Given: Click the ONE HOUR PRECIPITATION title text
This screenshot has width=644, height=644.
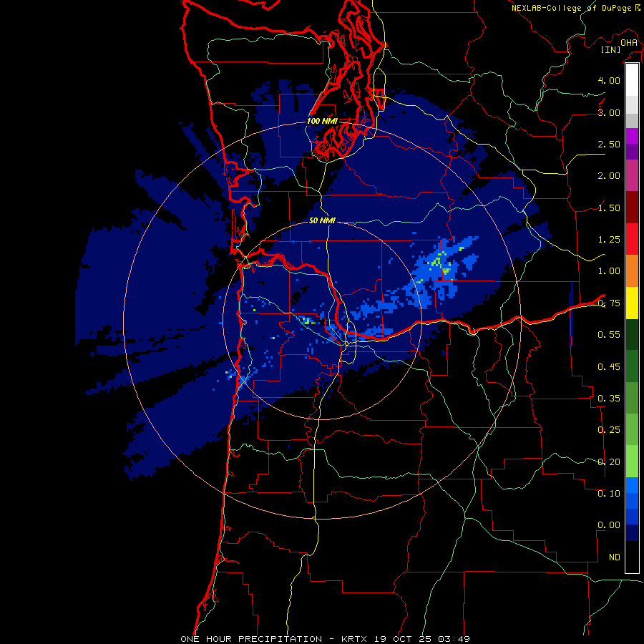Looking at the screenshot, I should click(251, 639).
